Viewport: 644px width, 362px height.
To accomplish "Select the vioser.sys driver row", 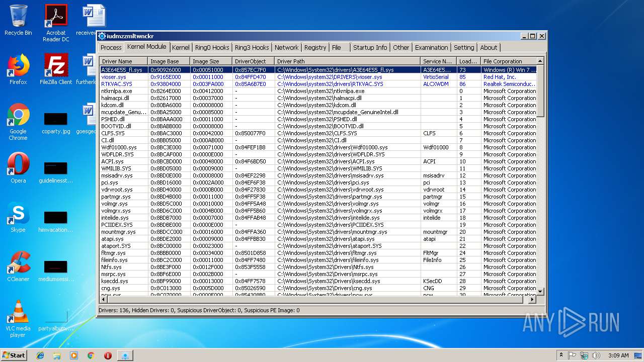I will pyautogui.click(x=318, y=77).
